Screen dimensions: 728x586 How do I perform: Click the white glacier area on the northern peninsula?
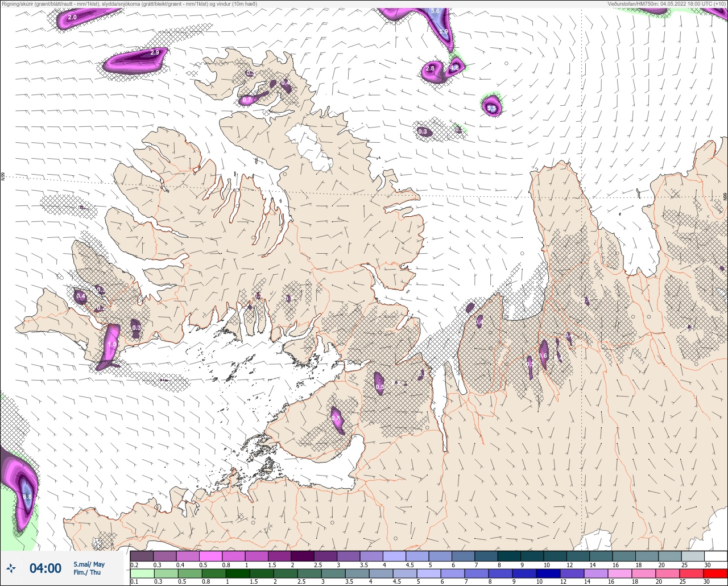point(310,147)
